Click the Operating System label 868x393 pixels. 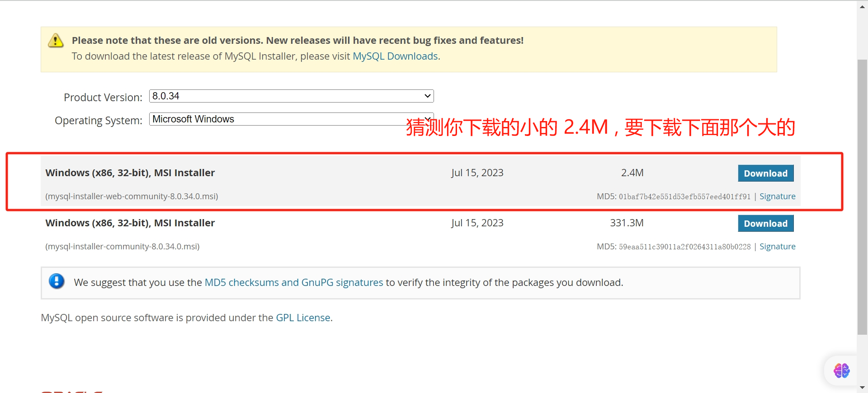pos(99,121)
